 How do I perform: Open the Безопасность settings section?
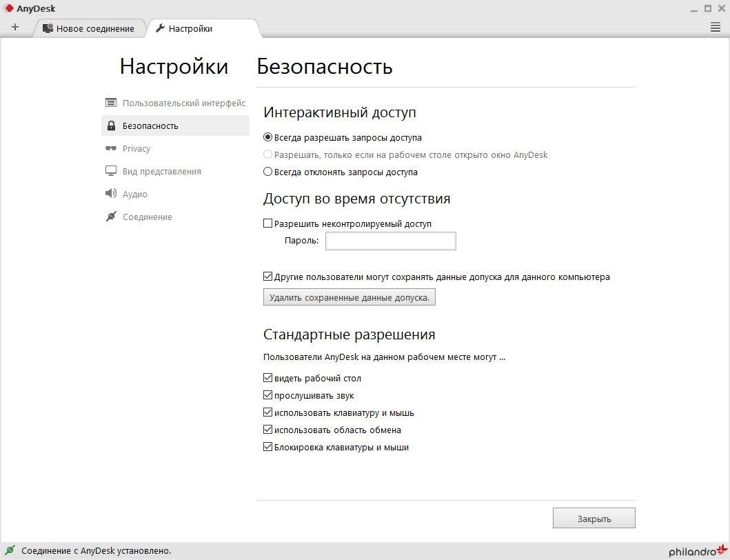pos(175,126)
